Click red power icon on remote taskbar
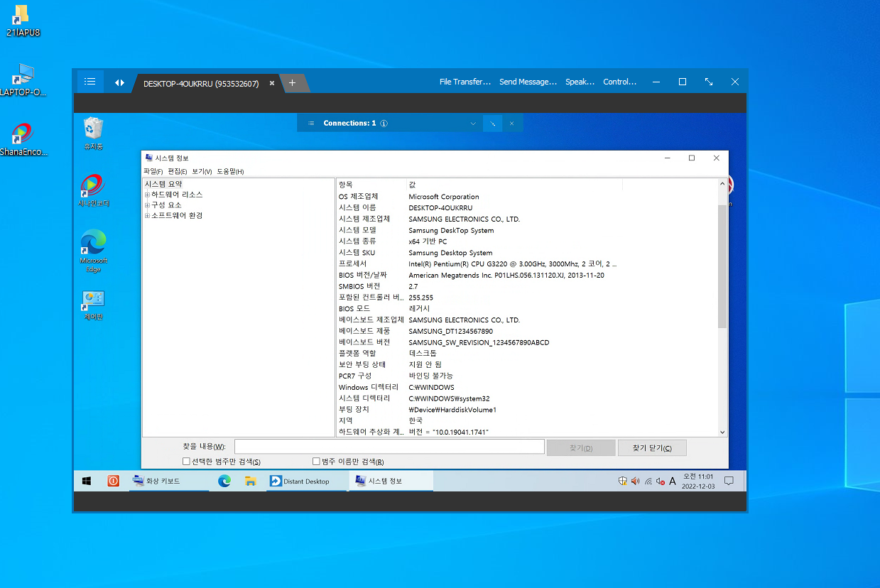The image size is (880, 588). coord(113,481)
